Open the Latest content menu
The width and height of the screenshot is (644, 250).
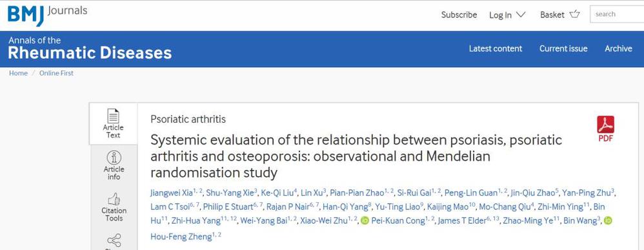pyautogui.click(x=496, y=48)
